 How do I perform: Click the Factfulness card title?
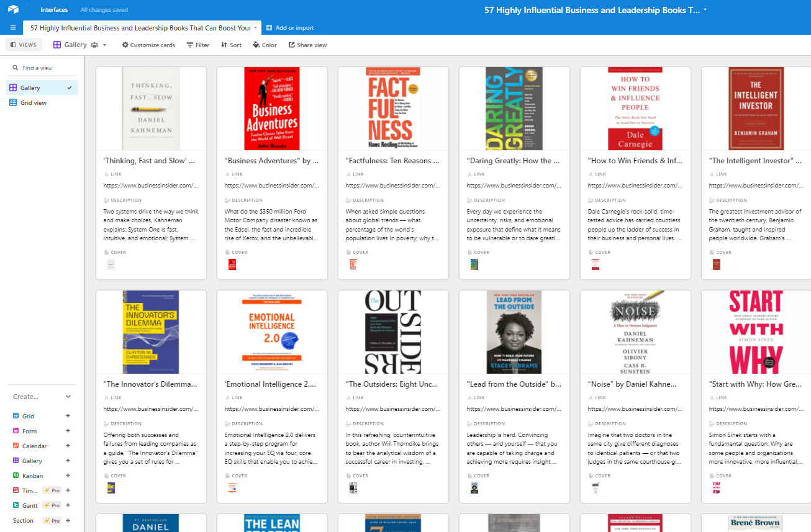(392, 161)
